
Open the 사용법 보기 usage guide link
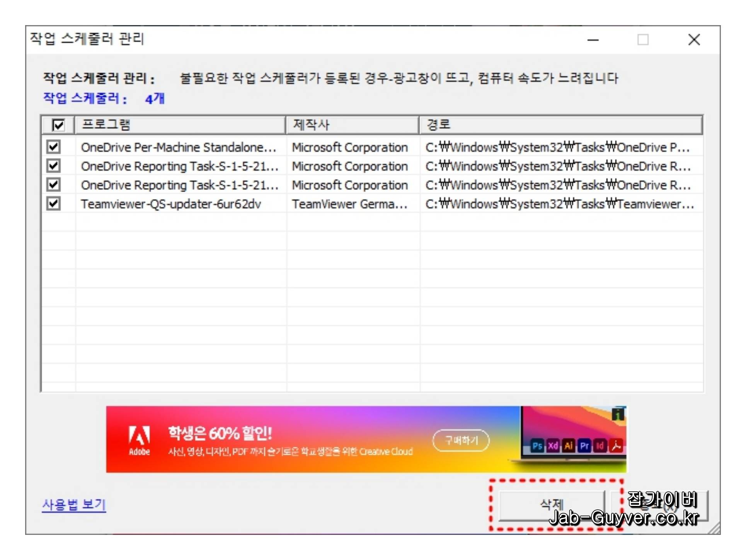coord(74,505)
